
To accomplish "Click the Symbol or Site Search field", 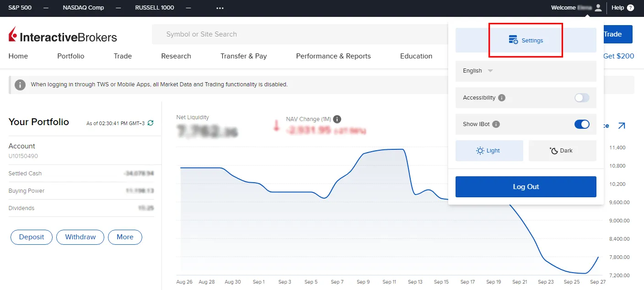I will [x=274, y=34].
